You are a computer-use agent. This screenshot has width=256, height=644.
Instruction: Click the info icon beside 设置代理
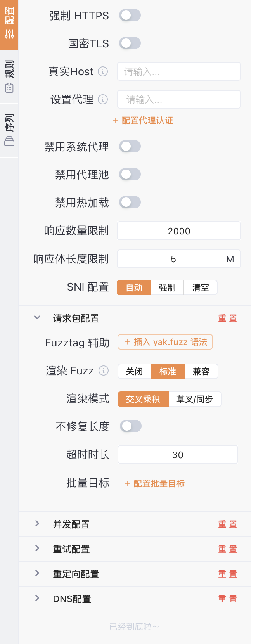(103, 99)
